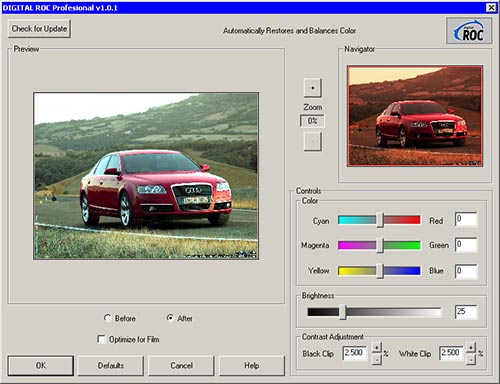The height and width of the screenshot is (384, 500).
Task: Decrease White Clip with down stepper
Action: (471, 359)
